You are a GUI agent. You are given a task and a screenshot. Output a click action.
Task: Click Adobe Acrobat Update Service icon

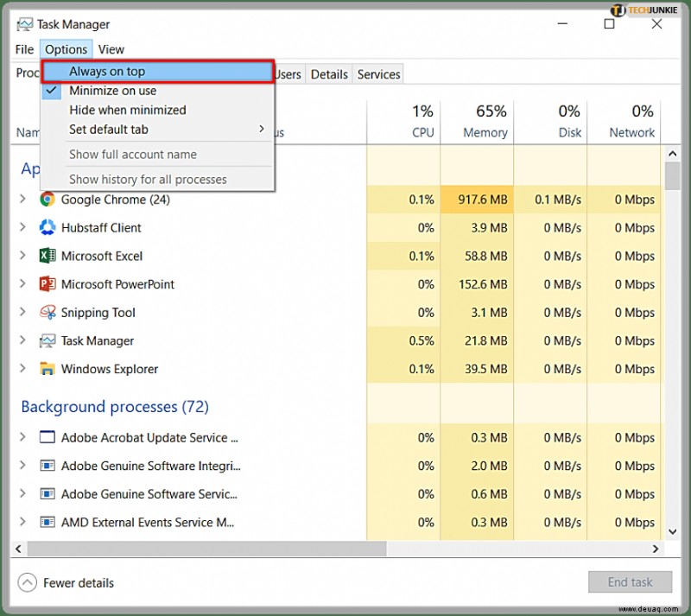pos(48,437)
